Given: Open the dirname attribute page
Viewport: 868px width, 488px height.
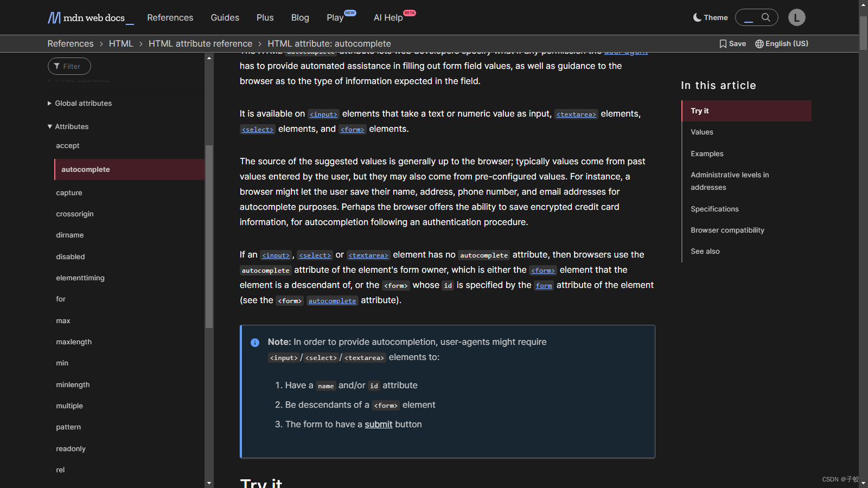Looking at the screenshot, I should (x=70, y=235).
